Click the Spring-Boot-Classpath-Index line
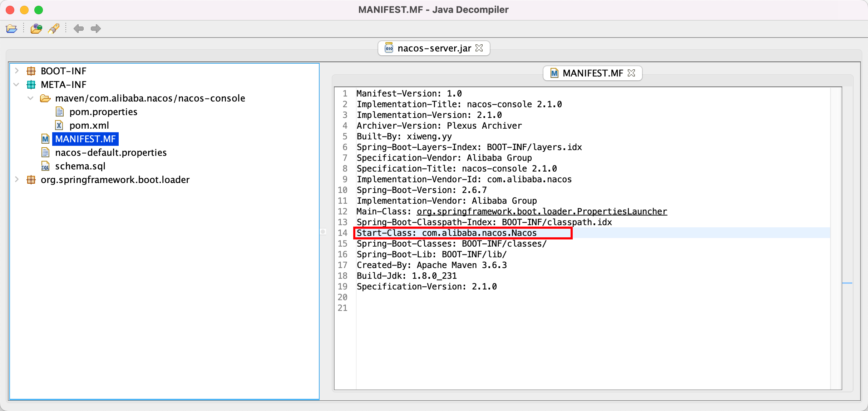Viewport: 868px width, 411px height. click(x=484, y=222)
